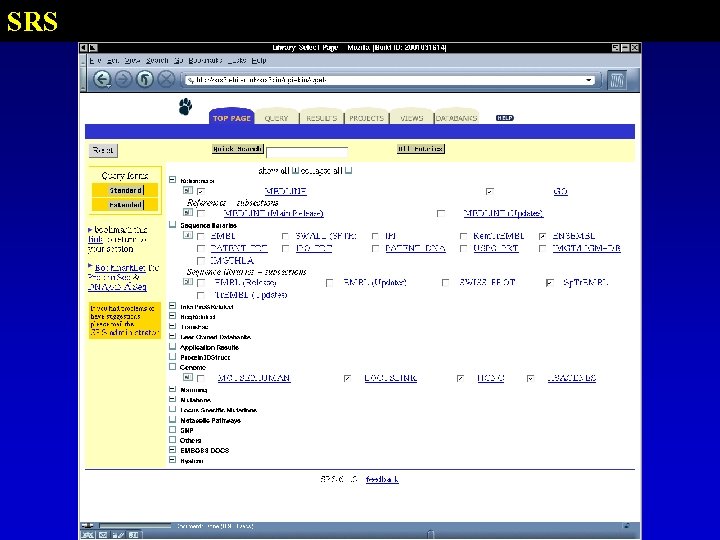Image resolution: width=720 pixels, height=540 pixels.
Task: Collapse the Genome group
Action: tap(173, 366)
